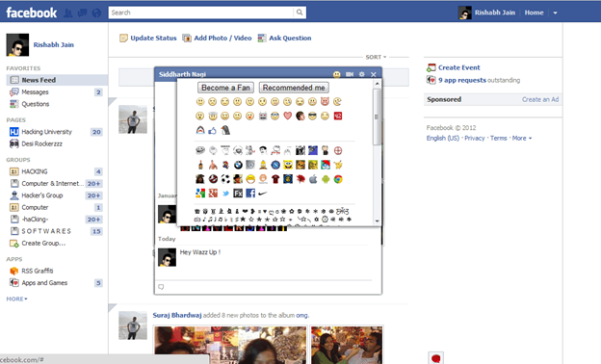Viewport: 601px width, 364px height.
Task: Open the chat options gear icon
Action: tap(362, 74)
